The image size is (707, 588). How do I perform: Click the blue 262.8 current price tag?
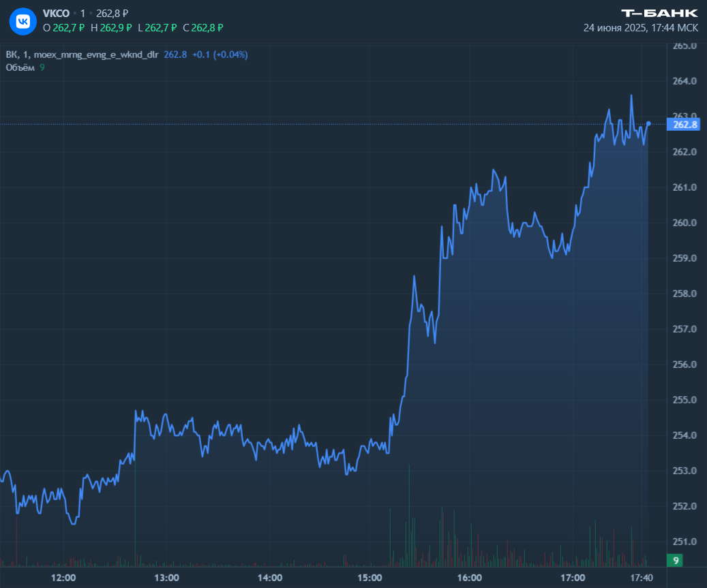tap(685, 125)
